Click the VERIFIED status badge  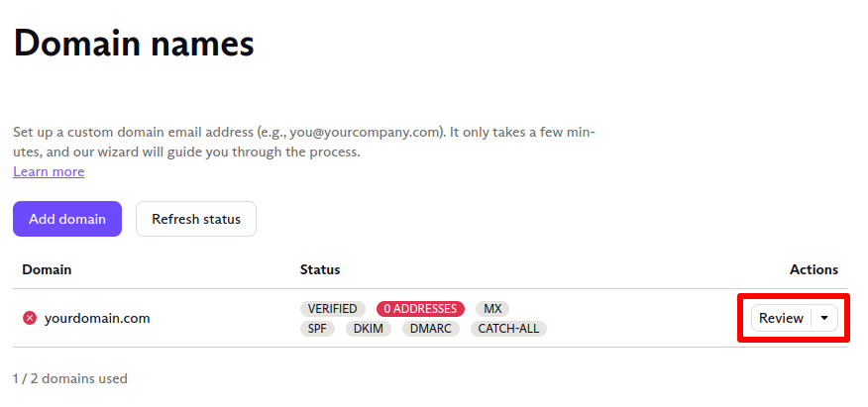pos(333,309)
